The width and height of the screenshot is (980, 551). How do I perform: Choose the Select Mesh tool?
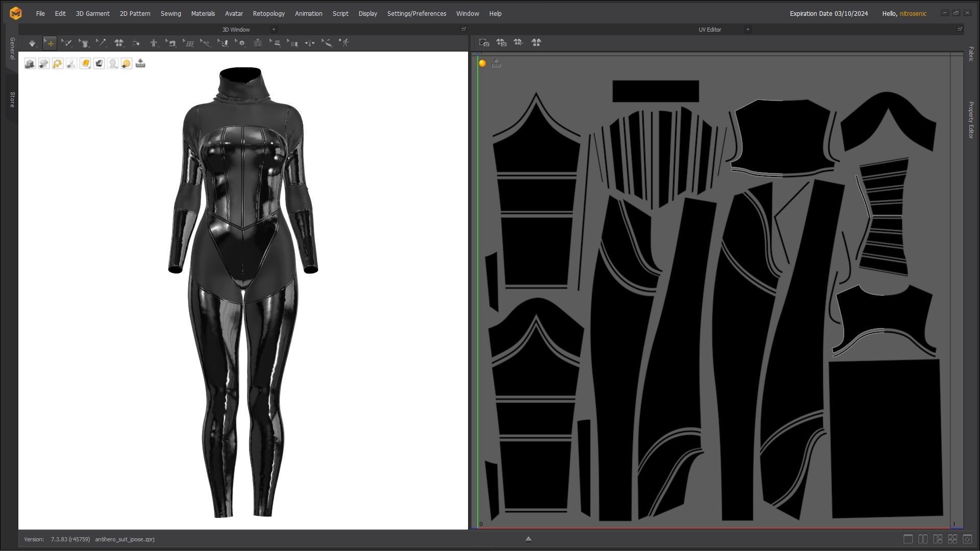pyautogui.click(x=67, y=43)
